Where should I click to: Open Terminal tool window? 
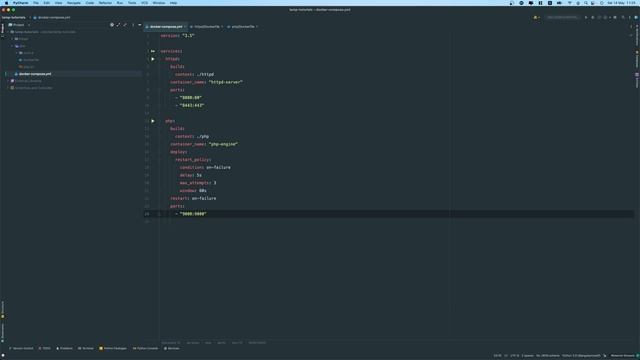(x=86, y=348)
